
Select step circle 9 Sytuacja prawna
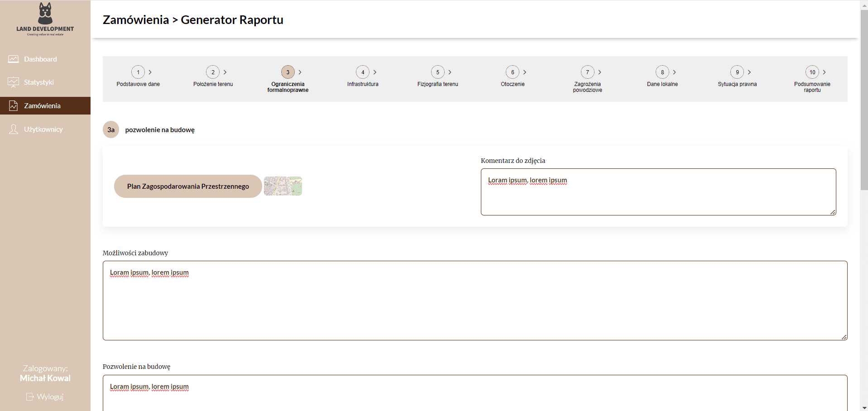click(737, 72)
